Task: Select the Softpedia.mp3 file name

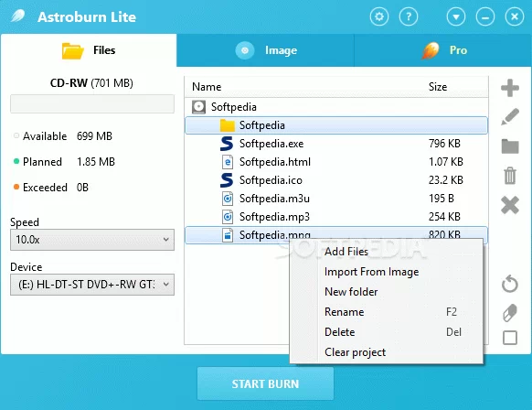Action: point(274,217)
